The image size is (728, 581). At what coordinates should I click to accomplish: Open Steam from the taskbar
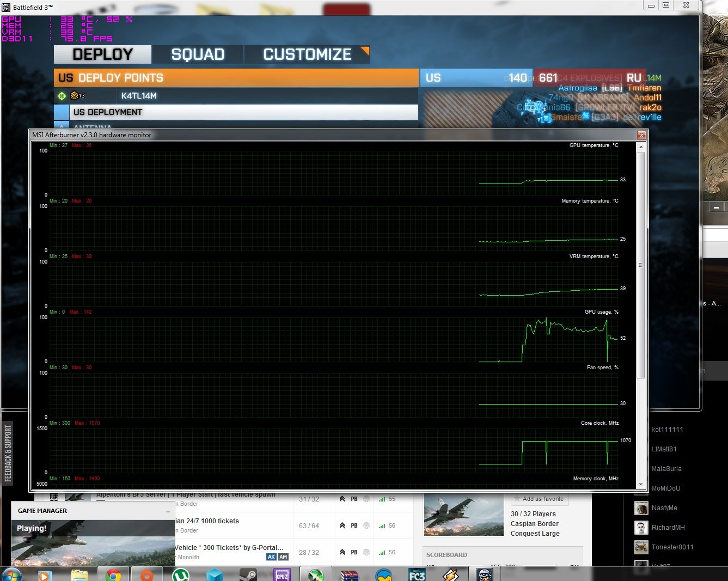(x=248, y=574)
